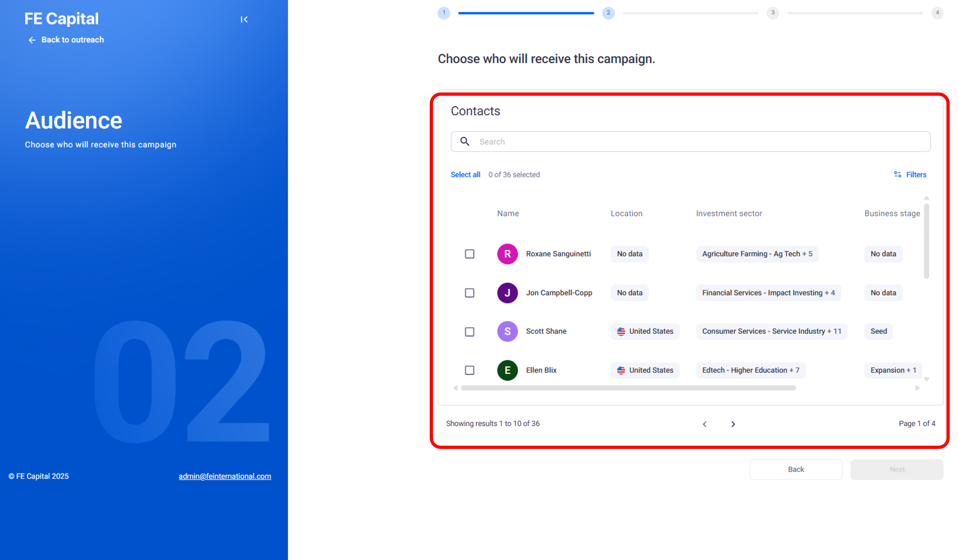The image size is (959, 560).
Task: Focus the contacts Search field
Action: [698, 142]
